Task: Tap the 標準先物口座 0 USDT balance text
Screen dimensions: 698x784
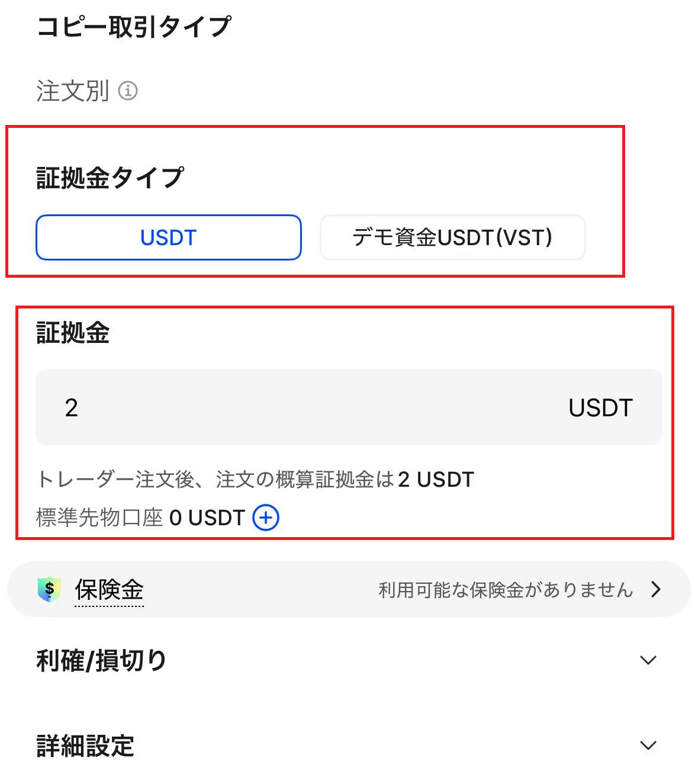Action: [x=140, y=518]
